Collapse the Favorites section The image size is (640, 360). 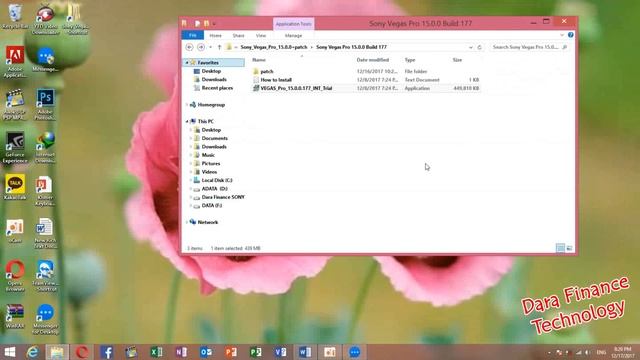point(187,63)
